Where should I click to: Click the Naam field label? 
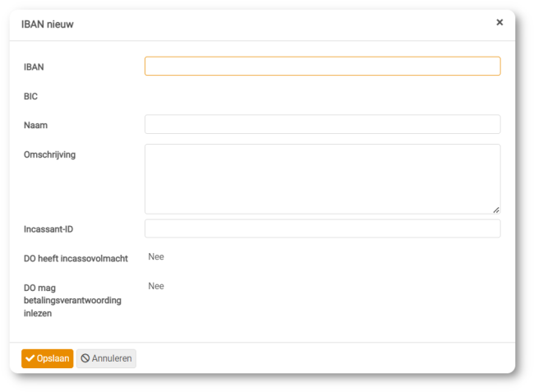click(x=36, y=126)
